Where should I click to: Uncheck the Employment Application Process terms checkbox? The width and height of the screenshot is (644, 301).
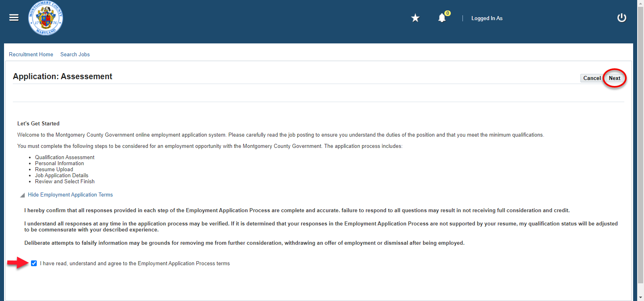[34, 263]
